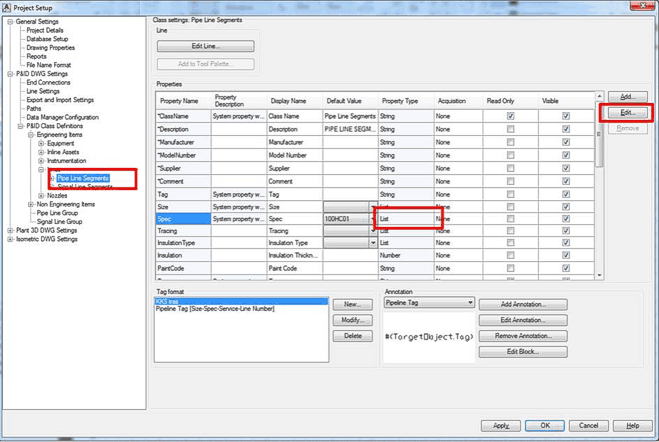The width and height of the screenshot is (659, 442).
Task: Select Pipe Line Segments in tree
Action: tap(83, 178)
